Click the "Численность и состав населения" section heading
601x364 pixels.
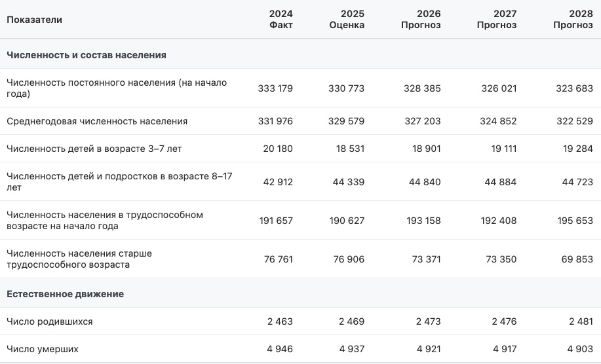coord(86,55)
